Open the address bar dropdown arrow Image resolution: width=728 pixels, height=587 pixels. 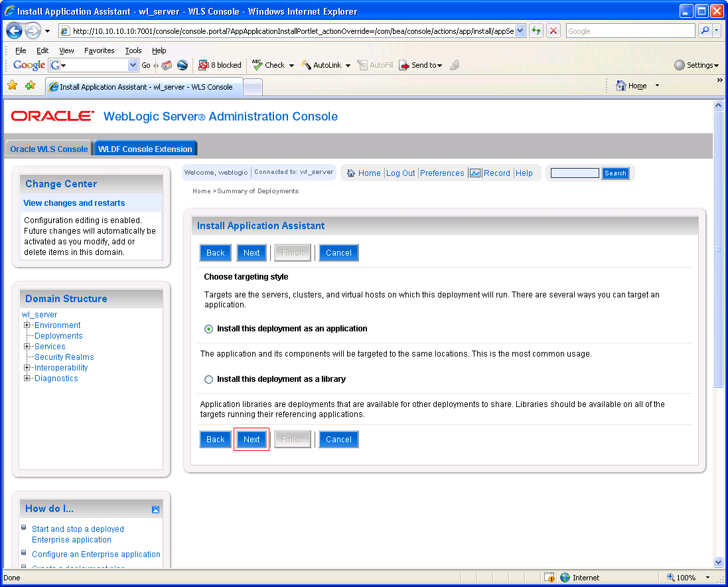pyautogui.click(x=520, y=31)
